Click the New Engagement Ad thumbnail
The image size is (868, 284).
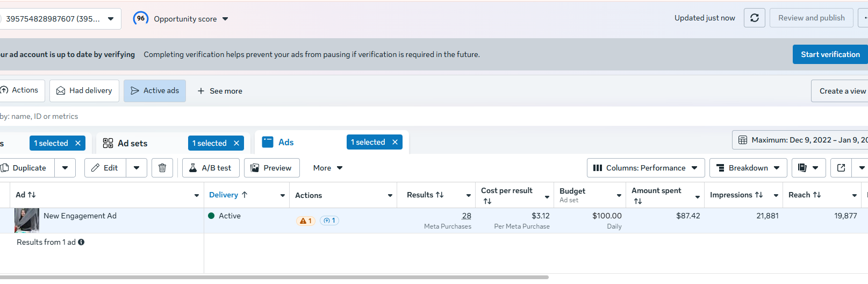pyautogui.click(x=26, y=220)
